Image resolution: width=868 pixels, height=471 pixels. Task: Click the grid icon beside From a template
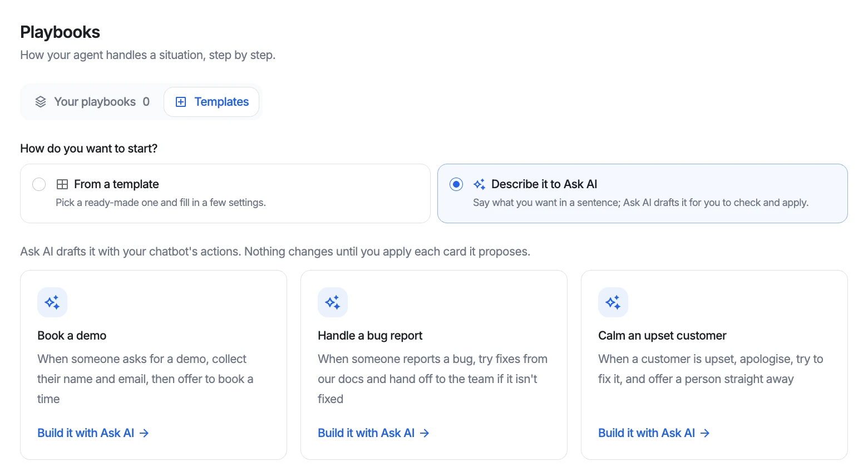tap(62, 184)
